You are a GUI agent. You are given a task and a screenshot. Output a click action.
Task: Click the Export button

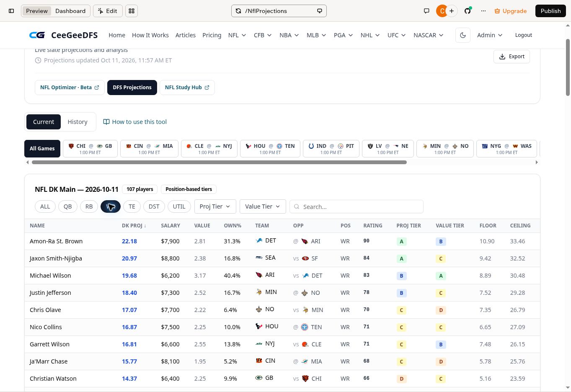coord(512,57)
